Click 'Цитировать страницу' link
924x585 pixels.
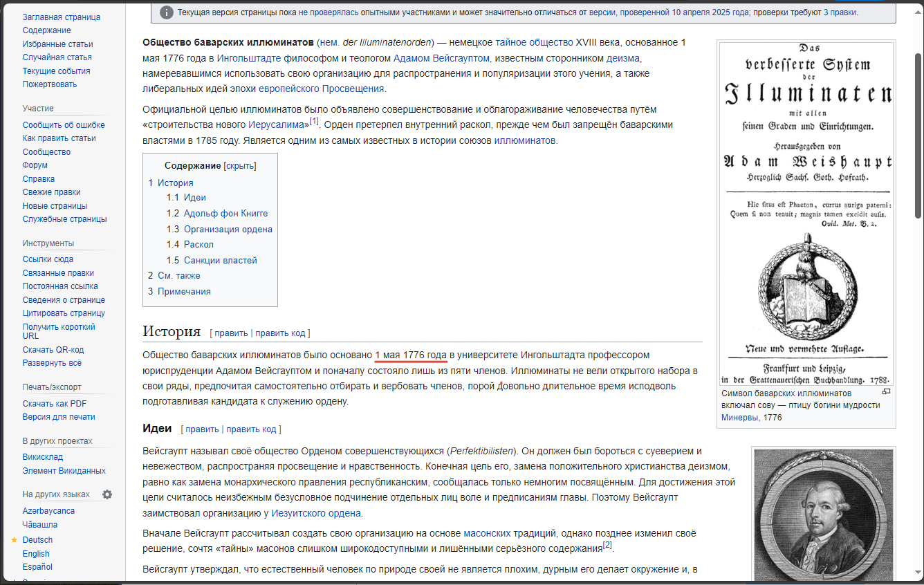(64, 313)
